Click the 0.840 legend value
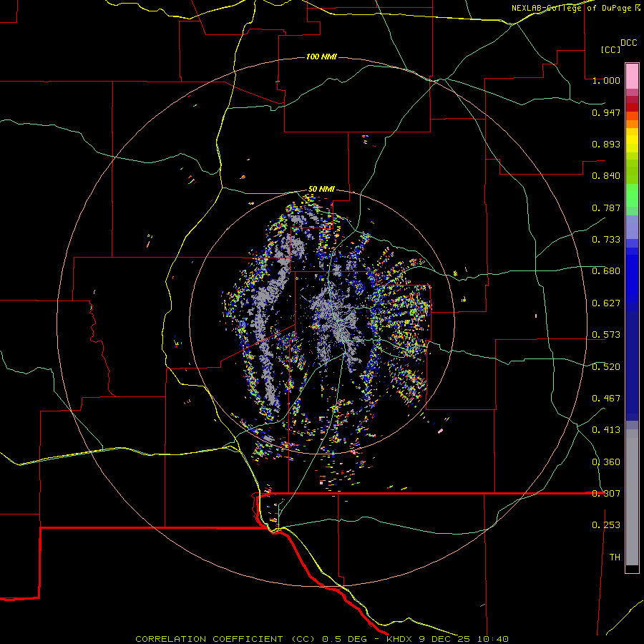This screenshot has width=644, height=644. (606, 176)
